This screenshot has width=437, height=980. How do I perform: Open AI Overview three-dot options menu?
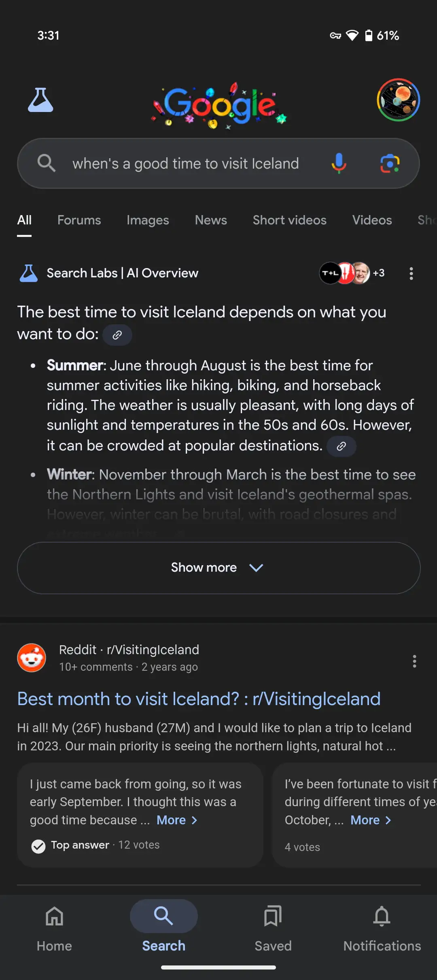click(x=411, y=273)
